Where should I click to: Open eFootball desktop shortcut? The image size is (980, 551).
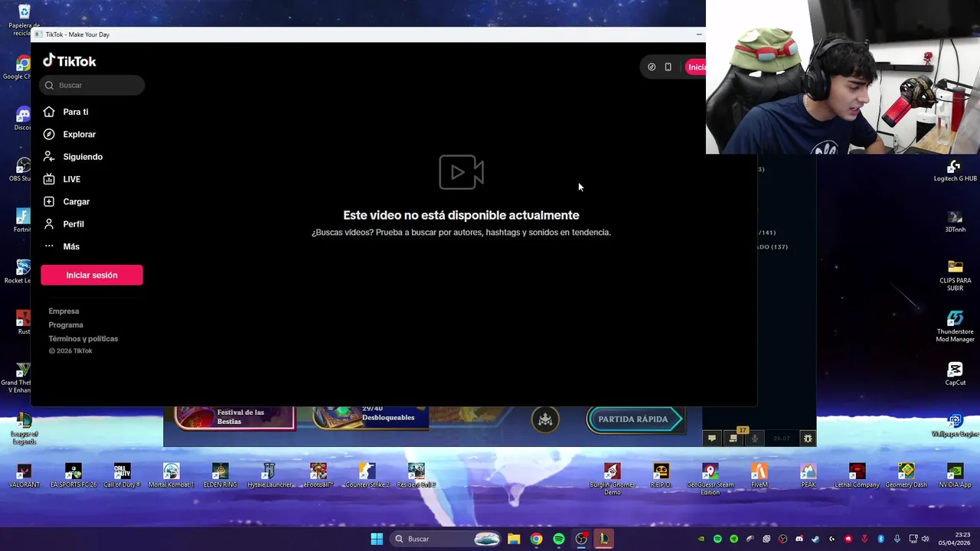coord(318,475)
